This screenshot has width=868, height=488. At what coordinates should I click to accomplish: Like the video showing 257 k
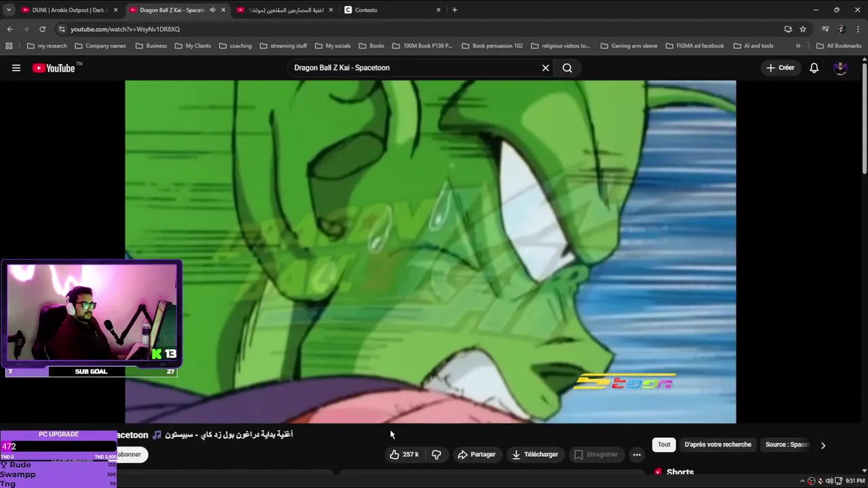[404, 455]
